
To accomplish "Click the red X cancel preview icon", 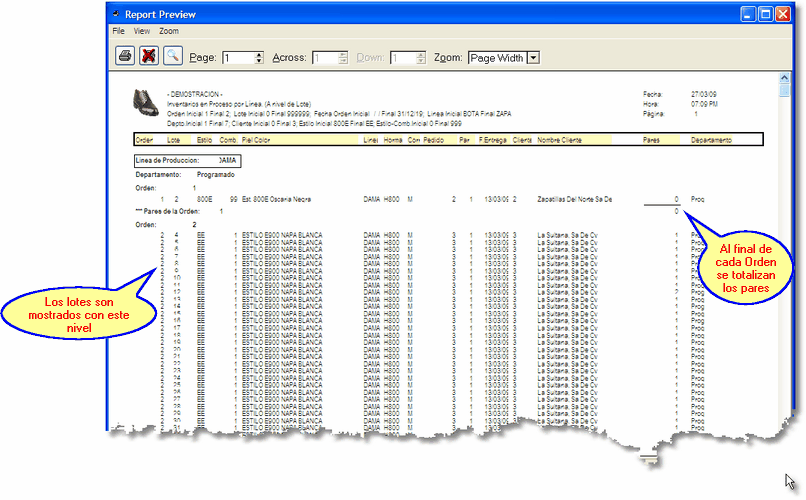I will pyautogui.click(x=149, y=57).
